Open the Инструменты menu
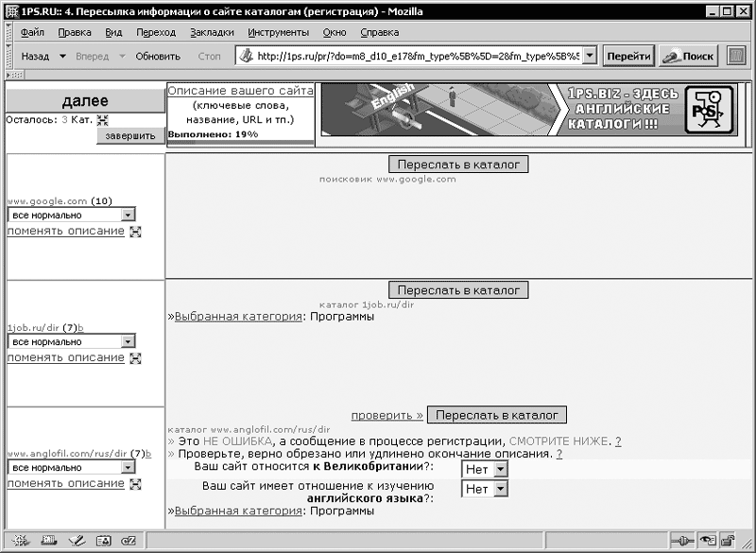 279,32
